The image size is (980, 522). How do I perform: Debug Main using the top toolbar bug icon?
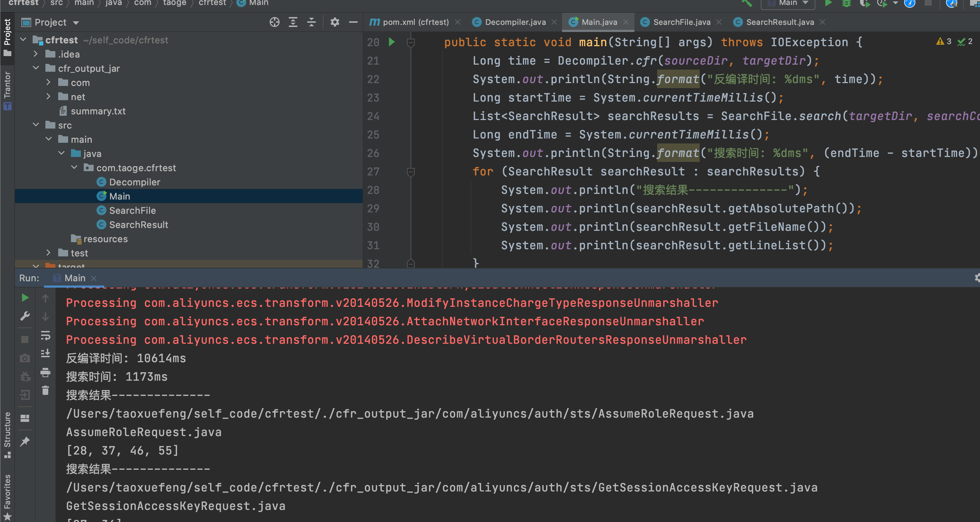click(847, 3)
